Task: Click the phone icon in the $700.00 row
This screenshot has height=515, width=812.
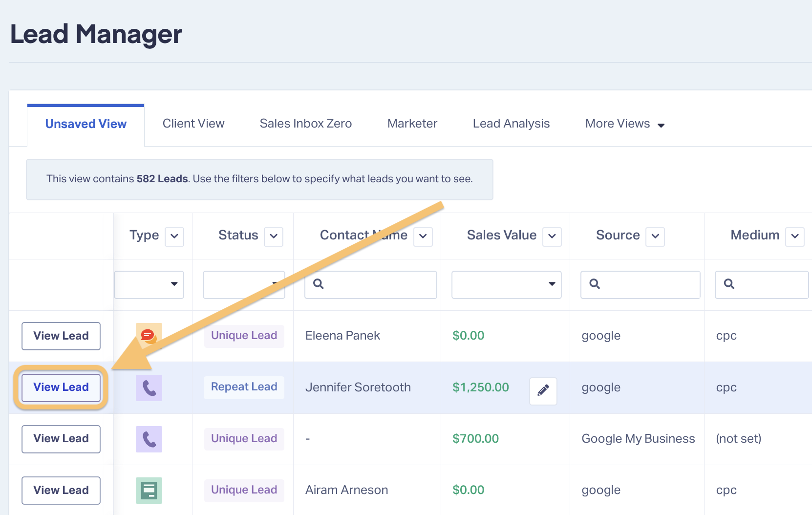Action: [149, 439]
